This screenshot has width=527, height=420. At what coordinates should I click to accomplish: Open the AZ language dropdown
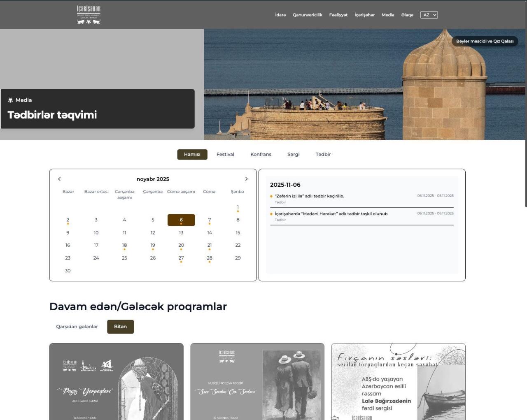(x=429, y=15)
